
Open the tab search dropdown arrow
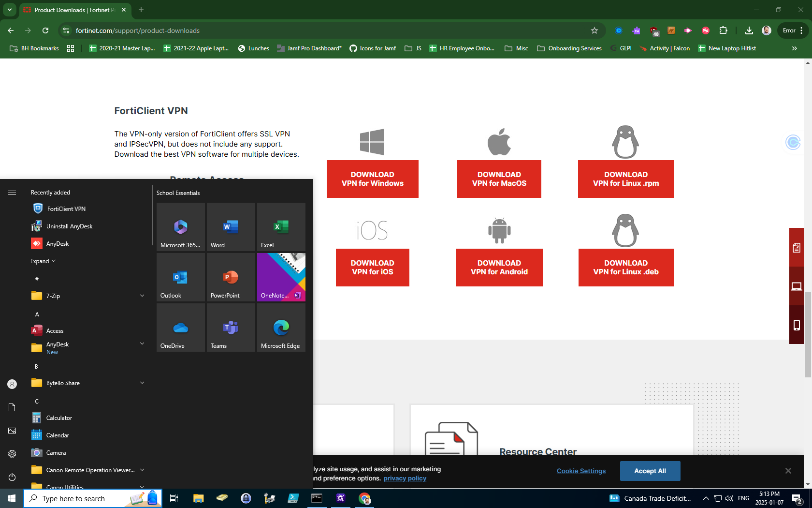click(10, 10)
